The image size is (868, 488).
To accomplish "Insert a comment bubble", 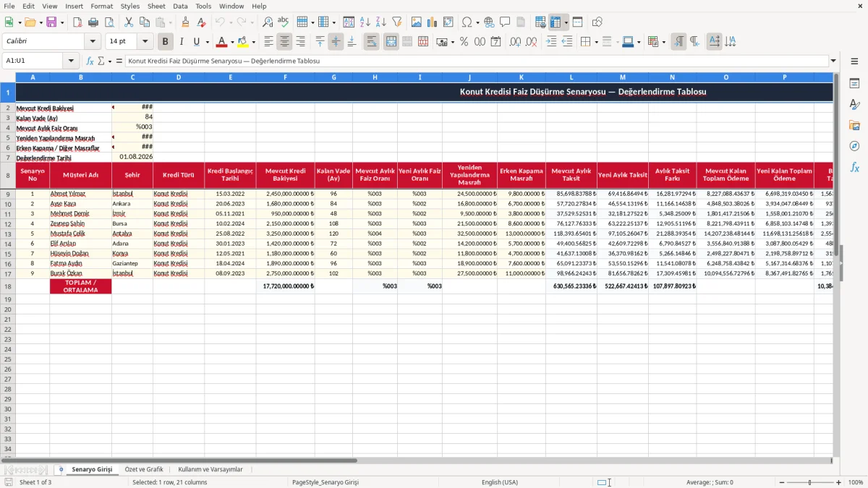I will tap(505, 22).
